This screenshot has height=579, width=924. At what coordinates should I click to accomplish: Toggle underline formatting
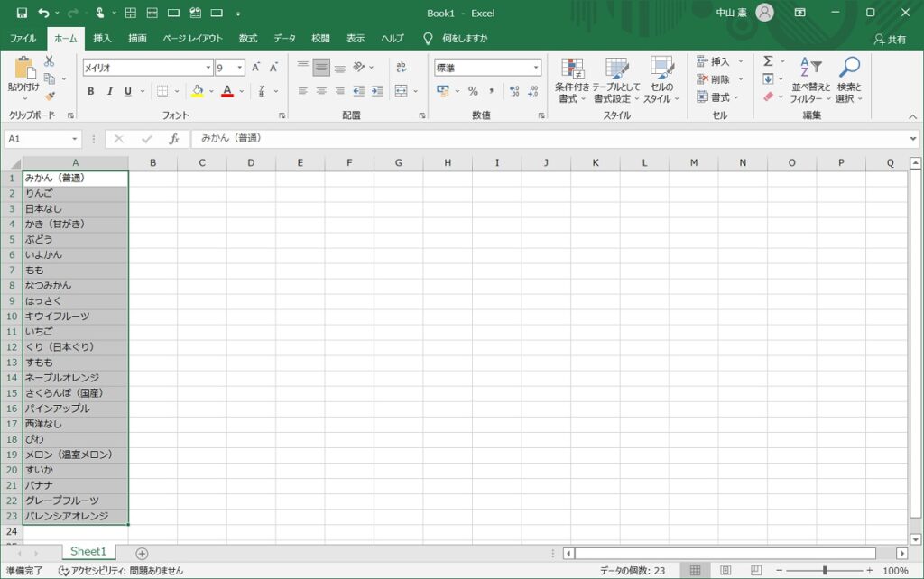128,91
